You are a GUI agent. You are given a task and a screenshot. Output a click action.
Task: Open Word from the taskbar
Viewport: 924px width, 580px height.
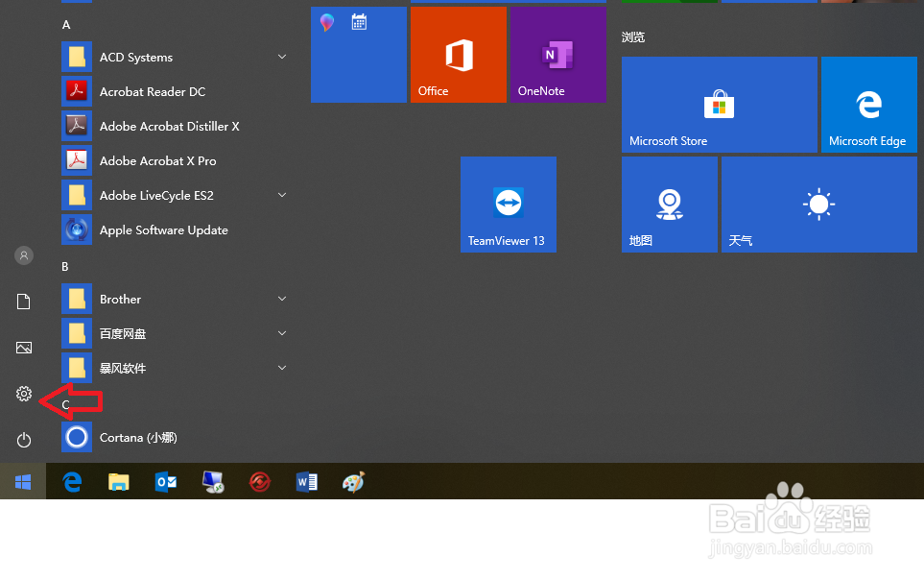tap(306, 482)
